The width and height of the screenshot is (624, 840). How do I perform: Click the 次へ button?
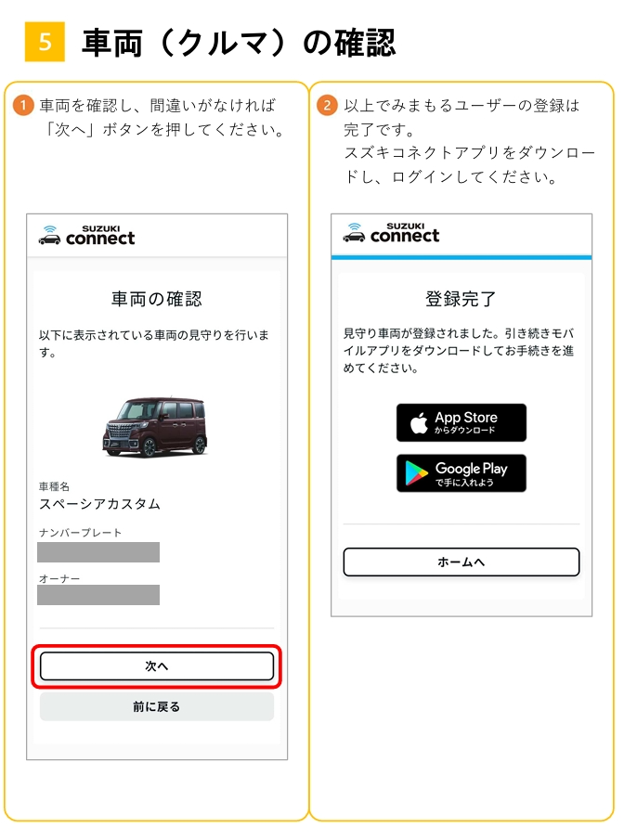coord(157,666)
